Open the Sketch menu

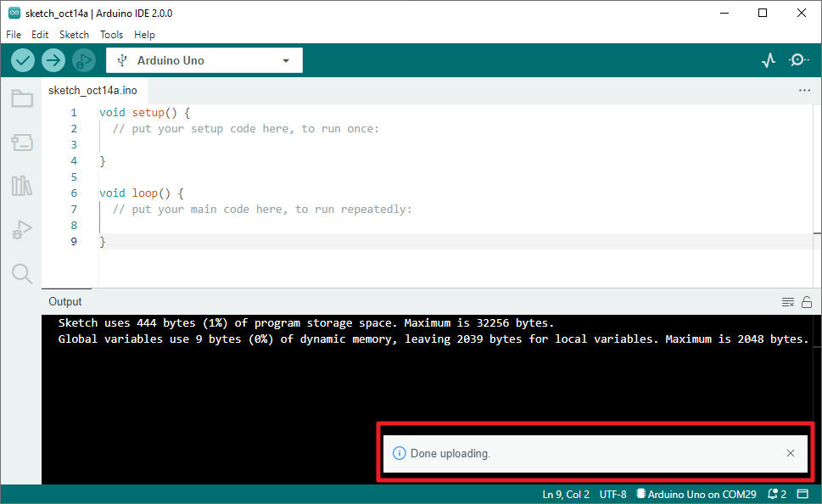point(74,35)
